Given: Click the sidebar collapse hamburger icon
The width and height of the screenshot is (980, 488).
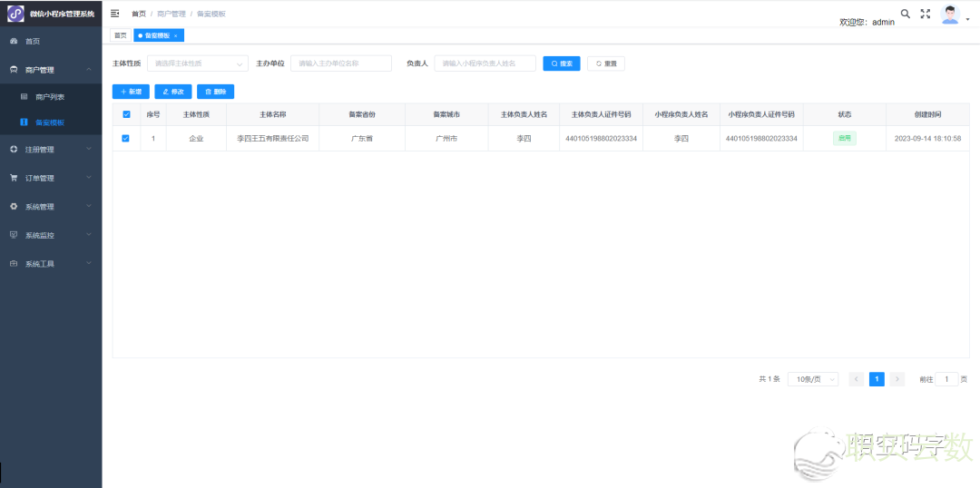Looking at the screenshot, I should 115,14.
